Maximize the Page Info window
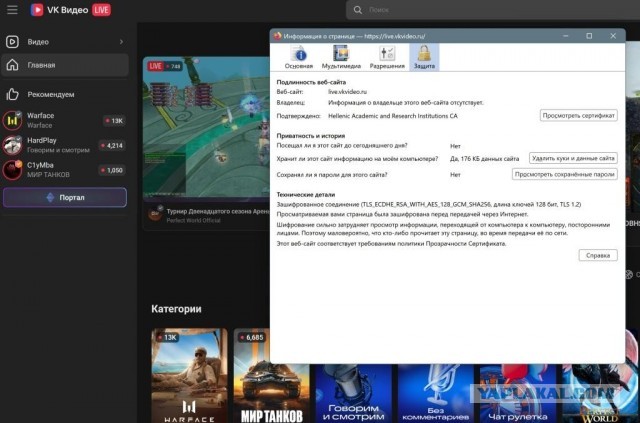Screen dimensions: 640x423 589,36
